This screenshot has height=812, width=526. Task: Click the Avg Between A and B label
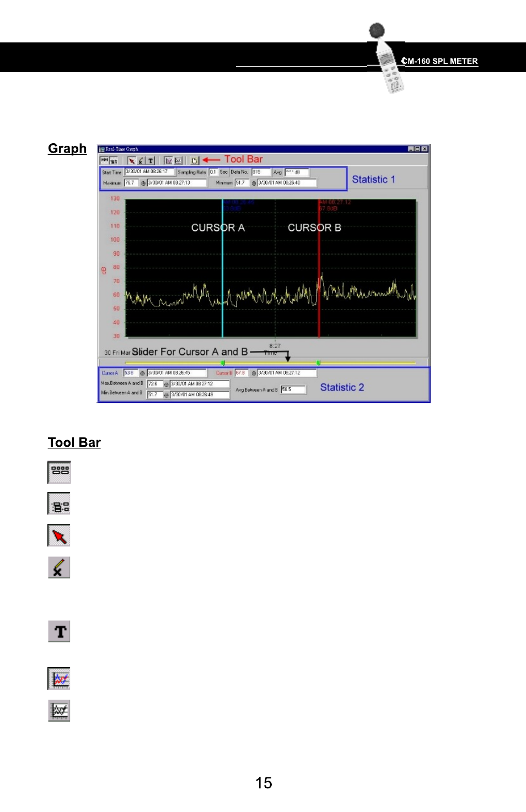256,390
